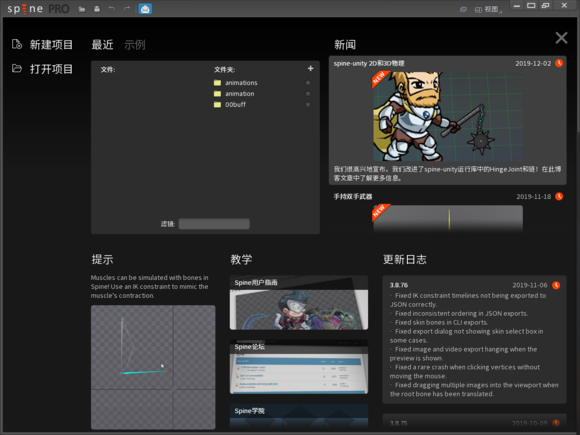Click the blue welcome screen mail icon

coord(145,9)
